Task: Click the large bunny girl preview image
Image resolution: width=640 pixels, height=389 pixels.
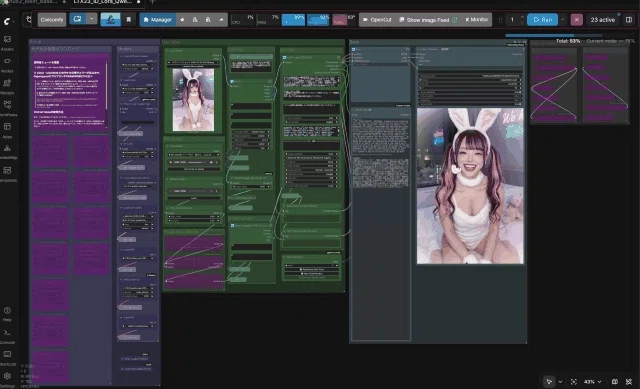Action: point(470,186)
